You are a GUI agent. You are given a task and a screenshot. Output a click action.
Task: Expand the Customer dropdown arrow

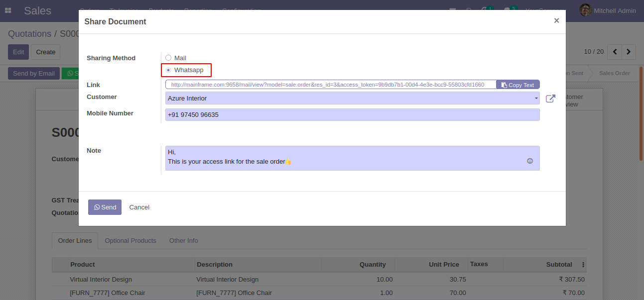click(x=536, y=99)
